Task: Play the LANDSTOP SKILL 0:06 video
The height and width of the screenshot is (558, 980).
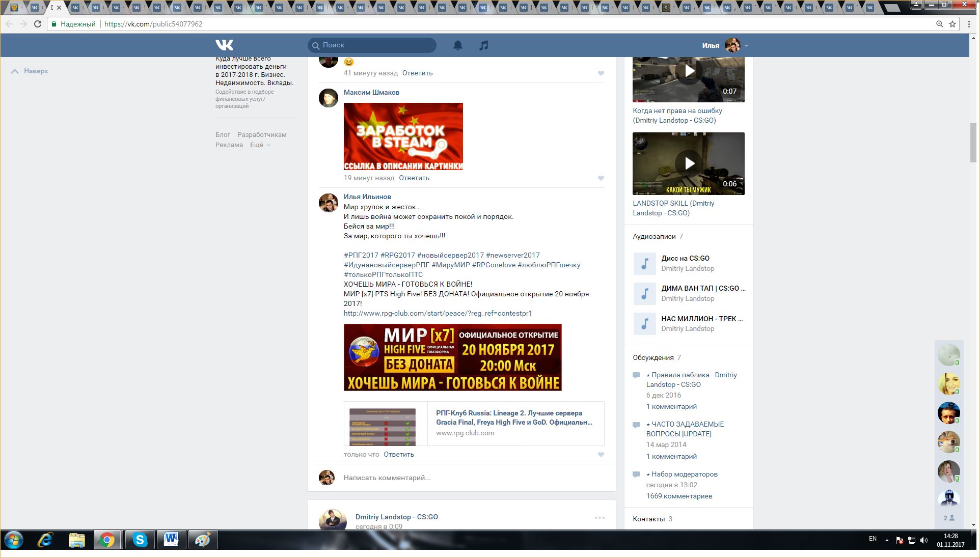Action: pos(689,163)
